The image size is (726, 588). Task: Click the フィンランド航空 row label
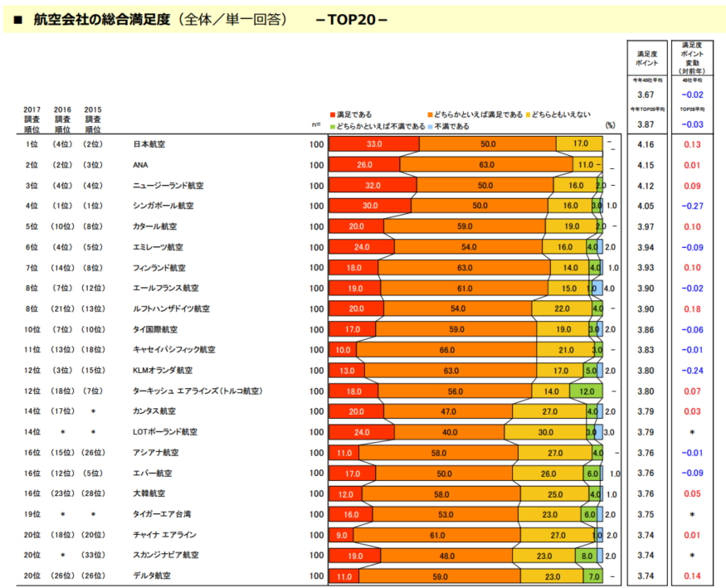[x=159, y=268]
